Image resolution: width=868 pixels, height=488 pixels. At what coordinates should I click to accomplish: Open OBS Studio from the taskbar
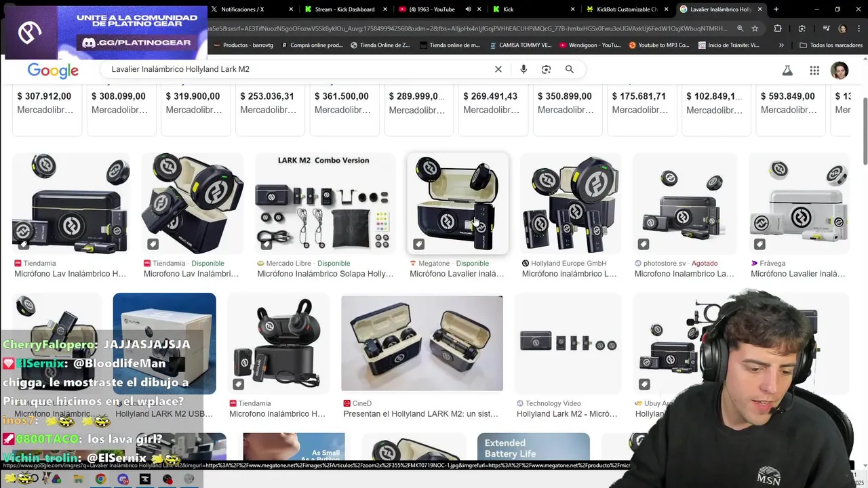(x=167, y=479)
